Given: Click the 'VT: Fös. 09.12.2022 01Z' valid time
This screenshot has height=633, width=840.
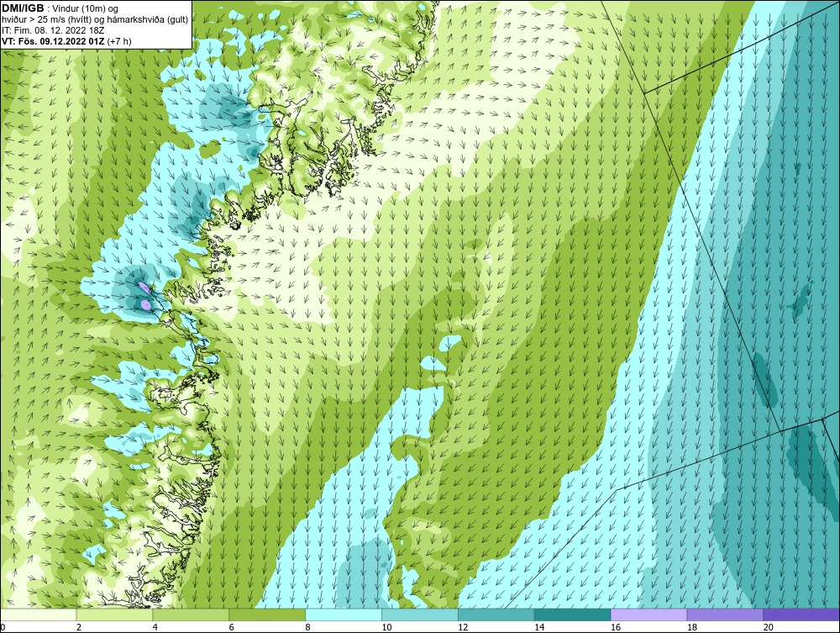Looking at the screenshot, I should pyautogui.click(x=53, y=40).
